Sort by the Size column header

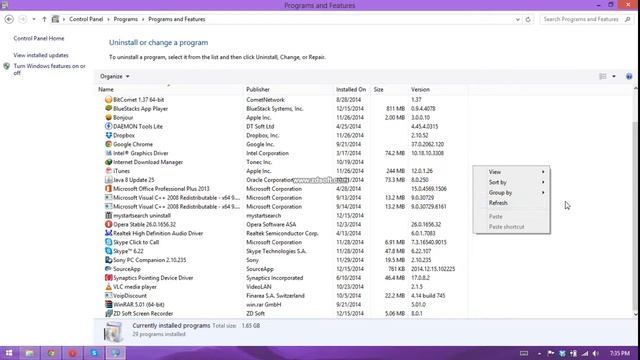(x=389, y=89)
